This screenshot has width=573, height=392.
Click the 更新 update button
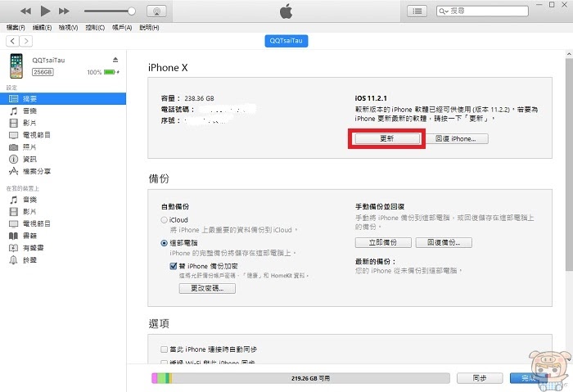tap(387, 139)
